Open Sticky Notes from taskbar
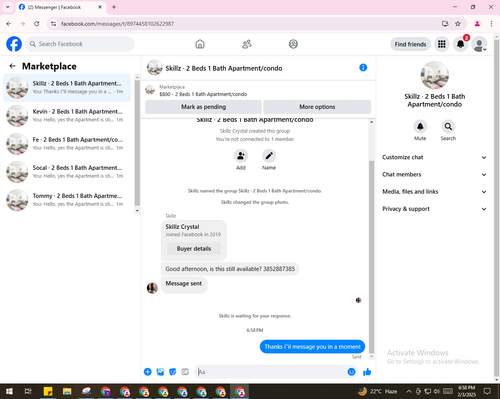500x399 pixels. [48, 391]
